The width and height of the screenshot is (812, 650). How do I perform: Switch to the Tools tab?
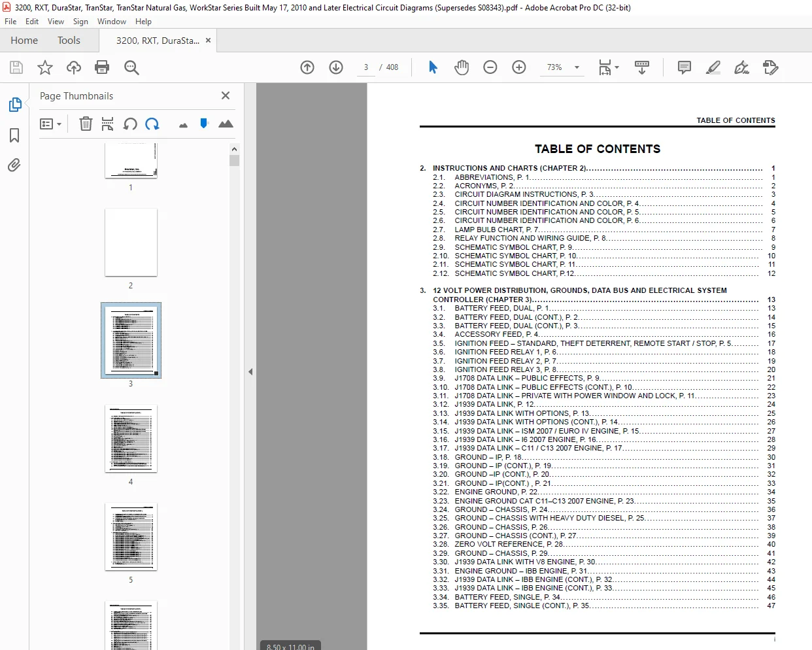(x=69, y=41)
